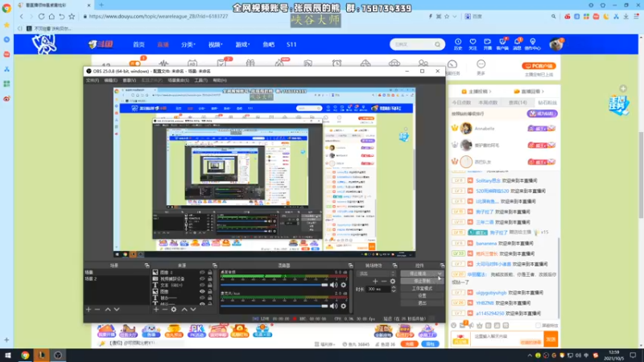Screen dimensions: 644x362
Task: Open Mic/Aux settings gear in mixer
Action: (x=344, y=306)
